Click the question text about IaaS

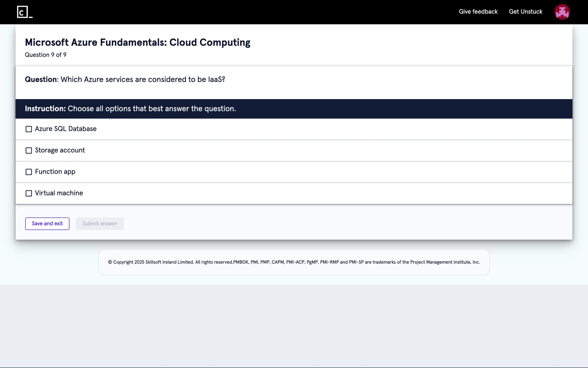[x=143, y=79]
